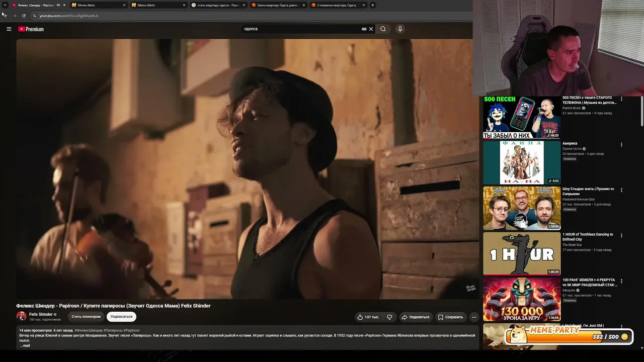Open title 100 РАНГ ЗЕМЕЛЯ + 4 РЕКРУТА
The height and width of the screenshot is (362, 644).
point(590,283)
